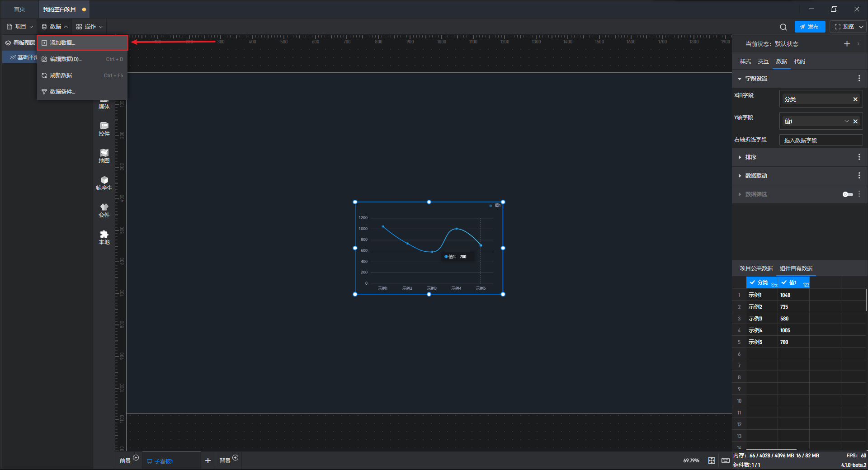Click the 69.79% zoom value
Image resolution: width=868 pixels, height=470 pixels.
(691, 461)
